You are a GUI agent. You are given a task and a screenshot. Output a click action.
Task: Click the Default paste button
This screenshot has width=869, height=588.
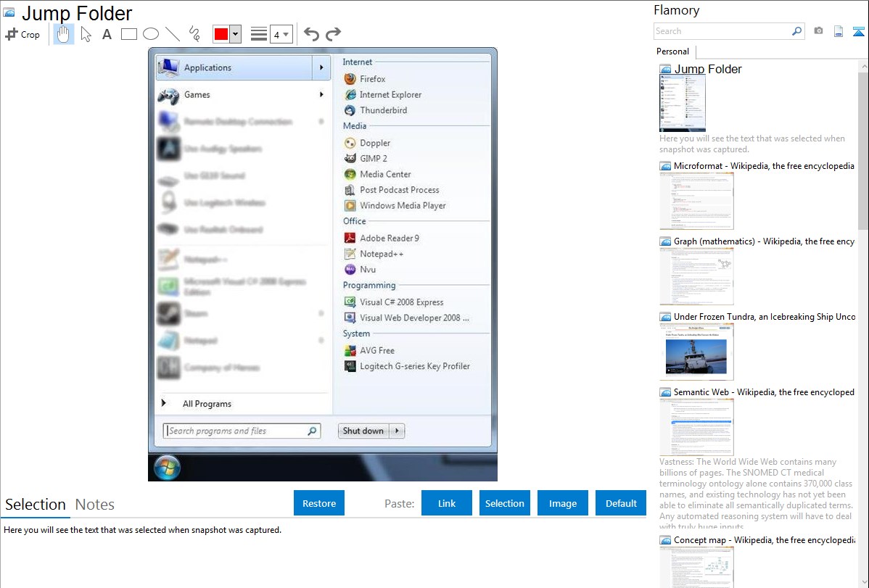pos(621,503)
